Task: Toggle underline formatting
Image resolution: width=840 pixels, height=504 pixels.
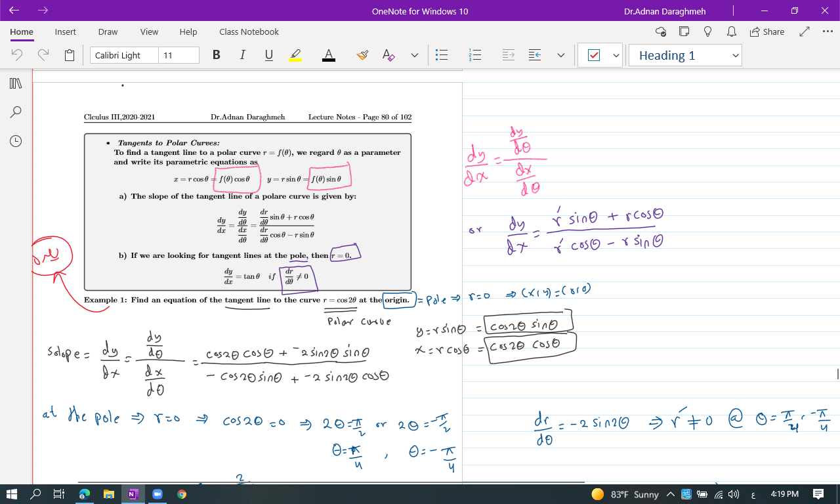Action: coord(268,55)
